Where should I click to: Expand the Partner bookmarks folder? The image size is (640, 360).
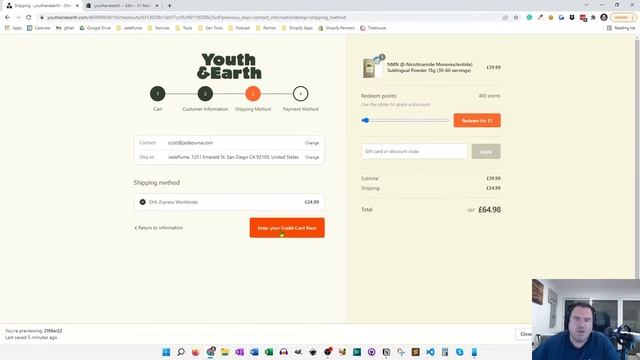266,28
